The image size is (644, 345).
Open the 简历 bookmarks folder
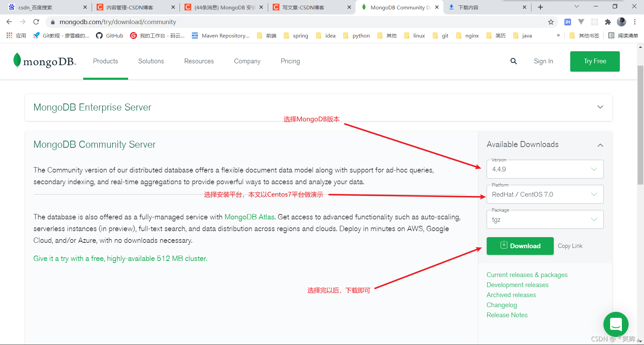(496, 36)
